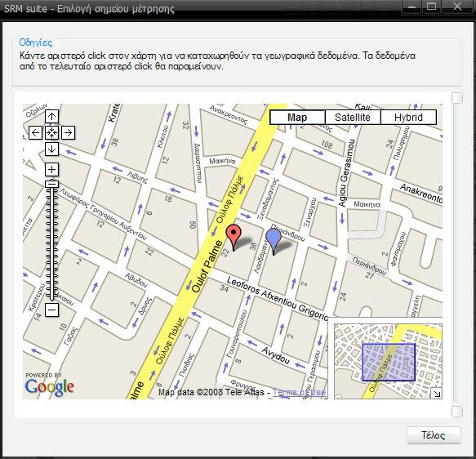The image size is (476, 459).
Task: Click the Τέλος button
Action: click(x=434, y=435)
